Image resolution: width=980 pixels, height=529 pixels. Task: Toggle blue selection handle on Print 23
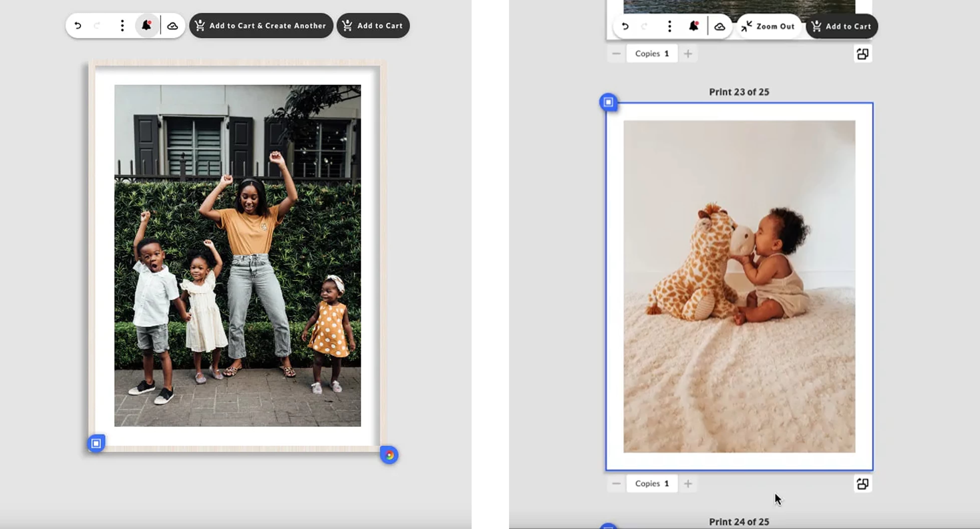(x=608, y=102)
